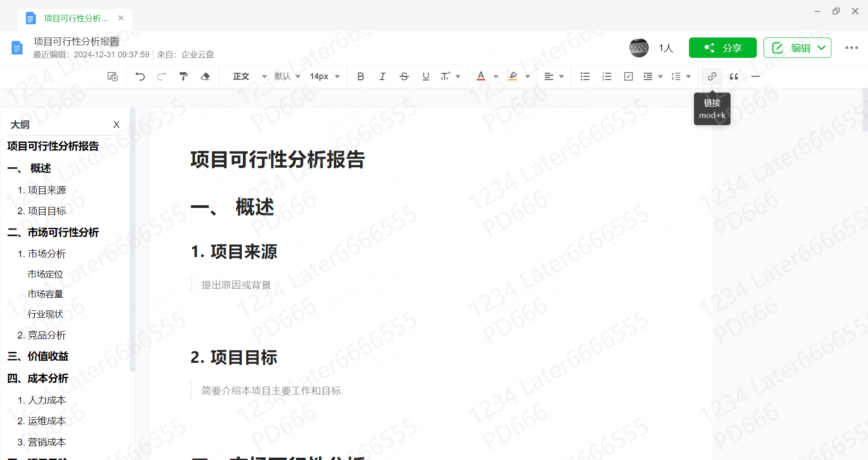The image size is (868, 460).
Task: Toggle underline formatting
Action: [x=426, y=76]
